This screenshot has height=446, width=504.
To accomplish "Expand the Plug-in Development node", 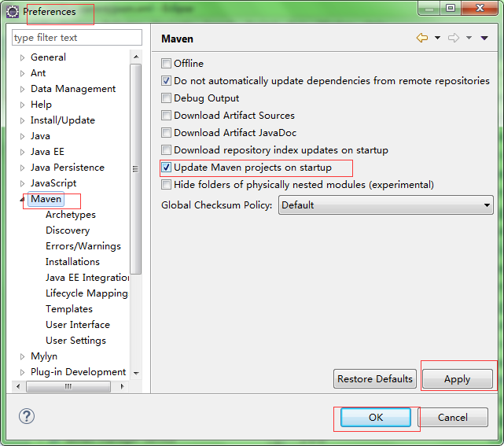I will coord(22,372).
